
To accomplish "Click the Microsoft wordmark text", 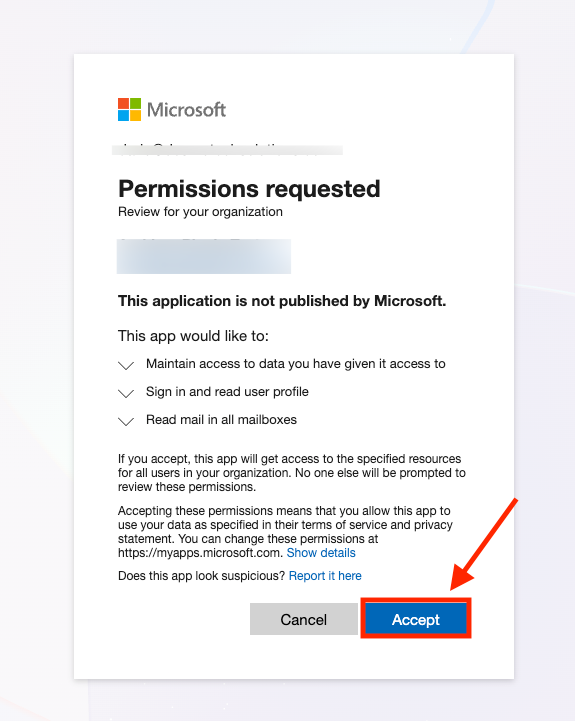I will 186,110.
